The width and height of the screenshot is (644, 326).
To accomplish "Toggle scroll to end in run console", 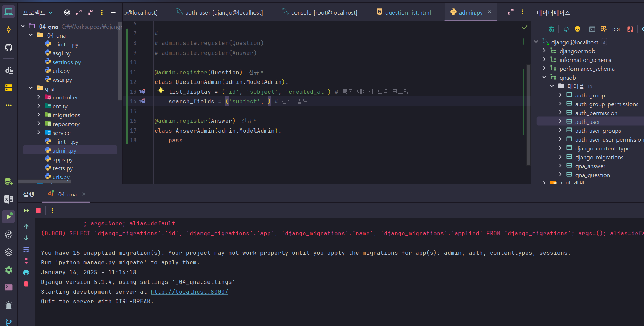I will [x=26, y=261].
